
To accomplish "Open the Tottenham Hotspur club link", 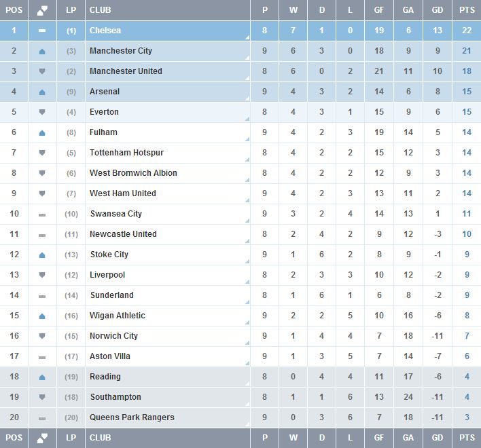I will coord(126,153).
